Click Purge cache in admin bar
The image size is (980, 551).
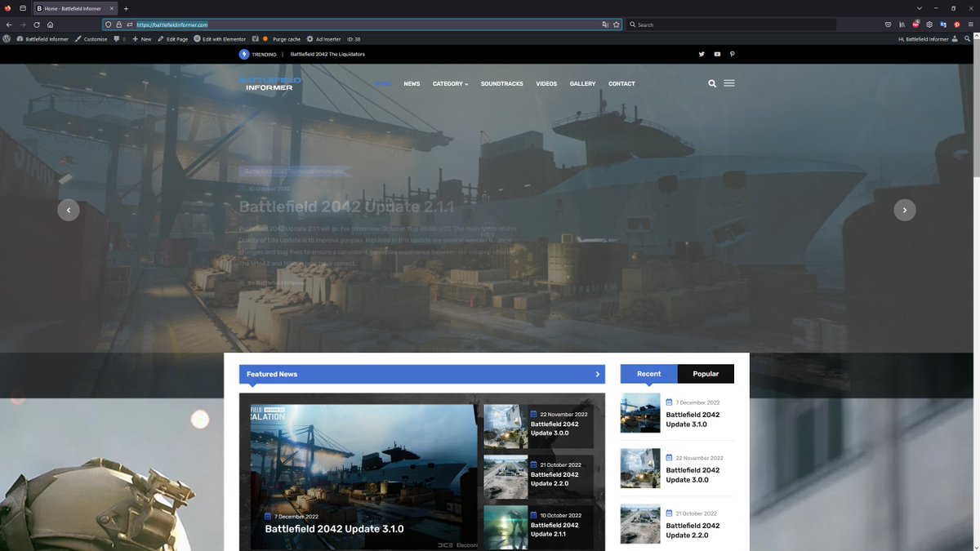point(287,38)
